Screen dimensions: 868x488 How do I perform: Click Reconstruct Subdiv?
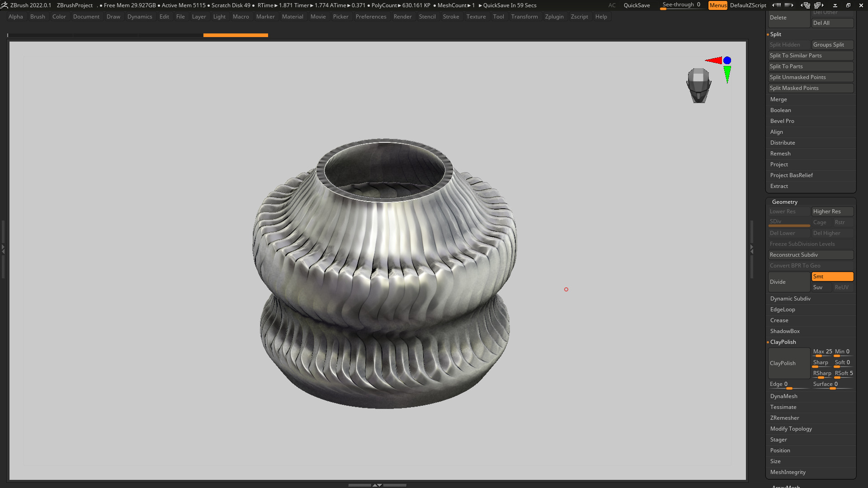[x=811, y=255]
